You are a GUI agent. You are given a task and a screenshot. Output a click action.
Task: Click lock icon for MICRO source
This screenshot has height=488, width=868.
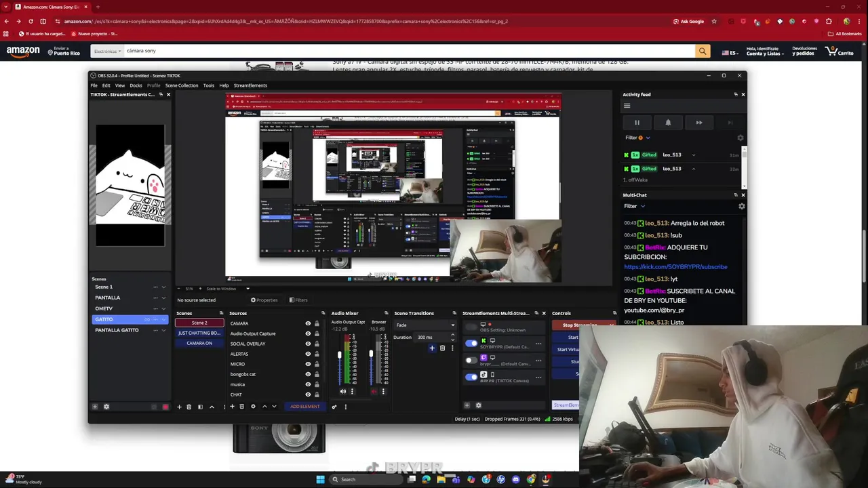[317, 364]
